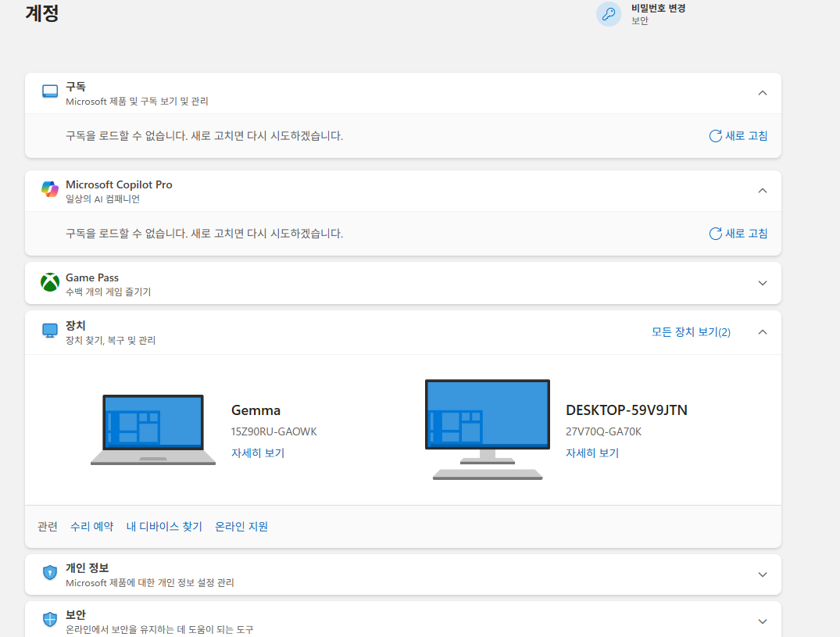
Task: Click the Gemma laptop image
Action: pyautogui.click(x=153, y=430)
